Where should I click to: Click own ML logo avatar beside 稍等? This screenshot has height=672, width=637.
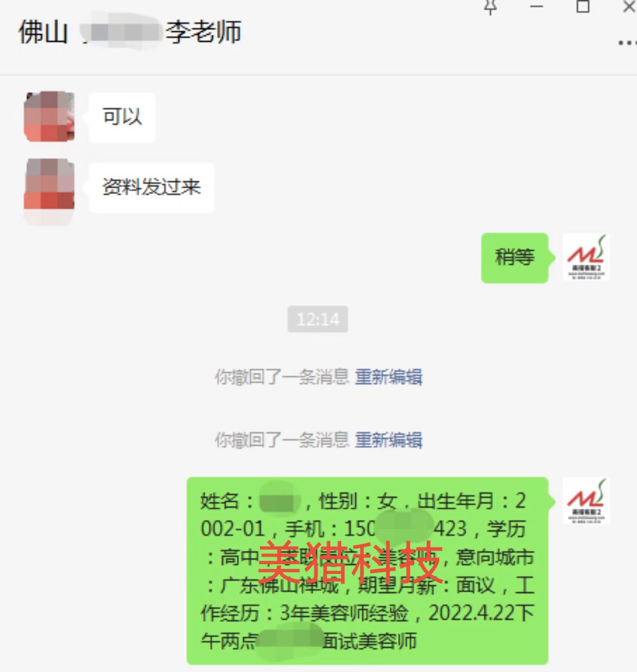(586, 257)
